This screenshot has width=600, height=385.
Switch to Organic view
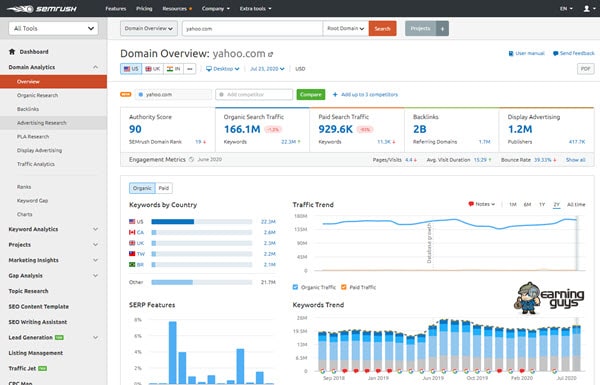(x=142, y=188)
